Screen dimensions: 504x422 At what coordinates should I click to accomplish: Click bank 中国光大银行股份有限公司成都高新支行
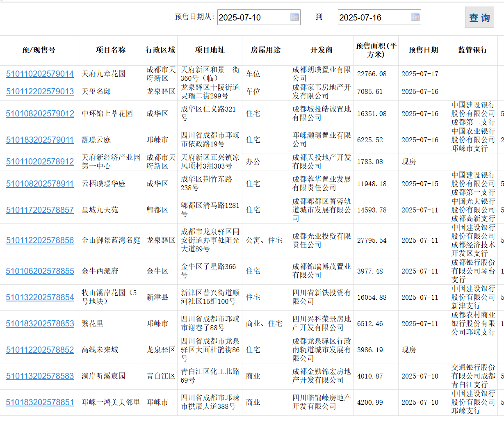(473, 210)
